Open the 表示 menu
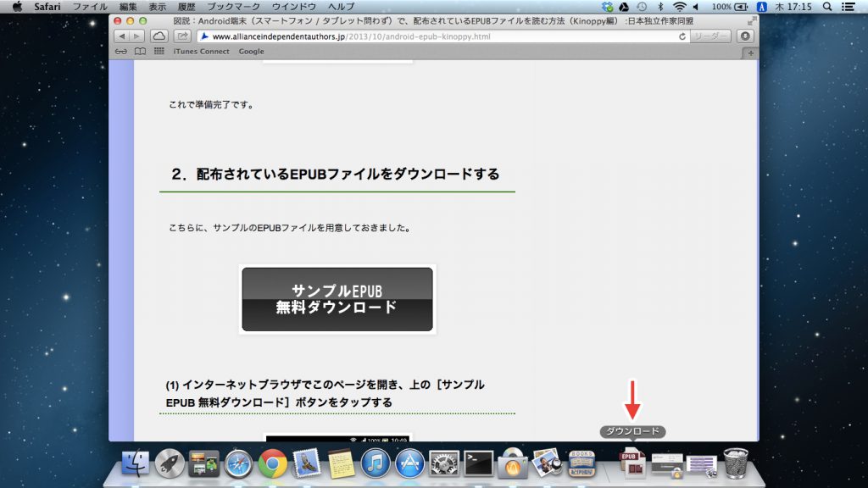This screenshot has width=868, height=488. pyautogui.click(x=157, y=7)
